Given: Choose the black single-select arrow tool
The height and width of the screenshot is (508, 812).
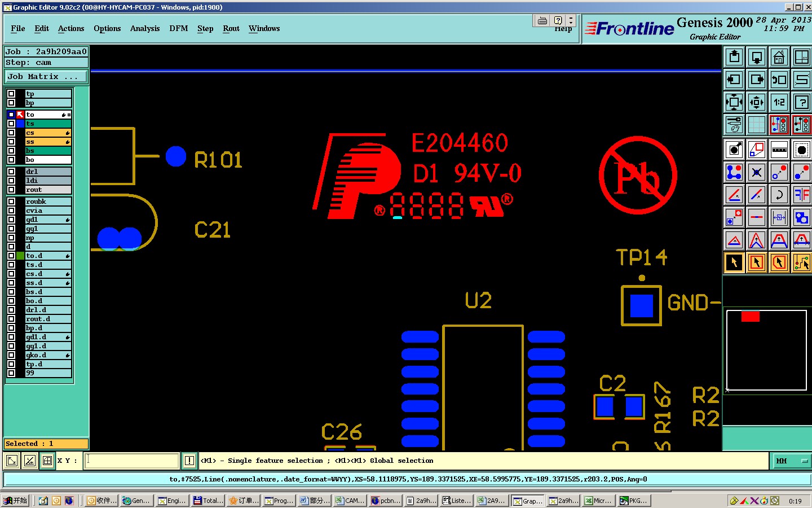Looking at the screenshot, I should point(734,262).
